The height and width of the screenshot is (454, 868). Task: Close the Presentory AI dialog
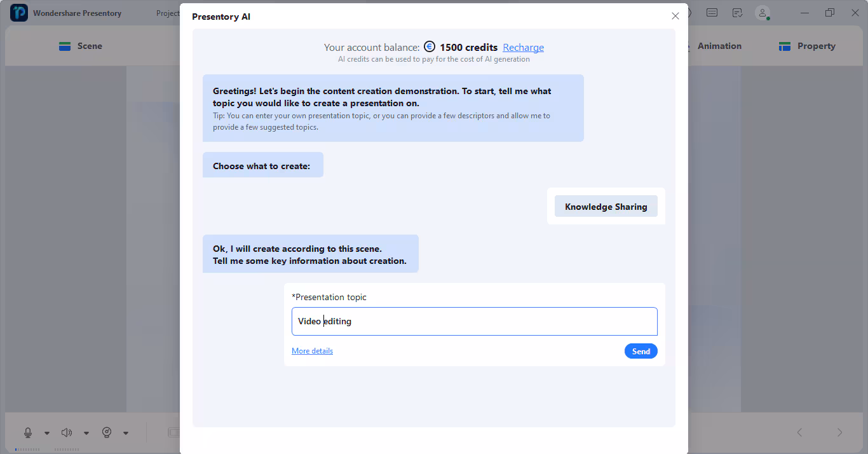click(675, 16)
